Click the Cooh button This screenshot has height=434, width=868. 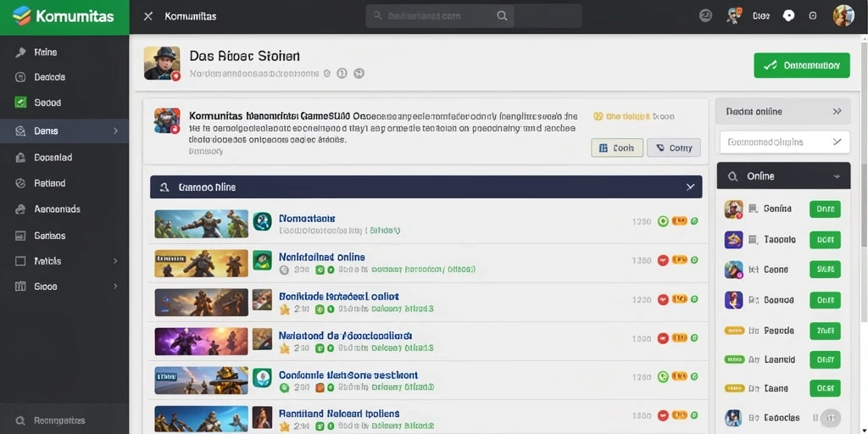617,147
